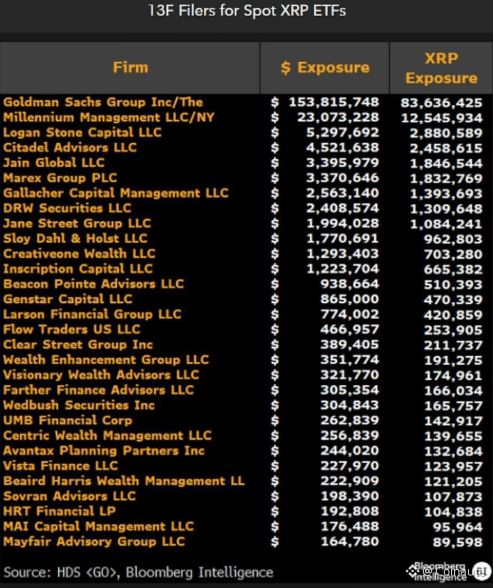The image size is (493, 588).
Task: Select Sovran Advisors LLC firm name
Action: (69, 496)
